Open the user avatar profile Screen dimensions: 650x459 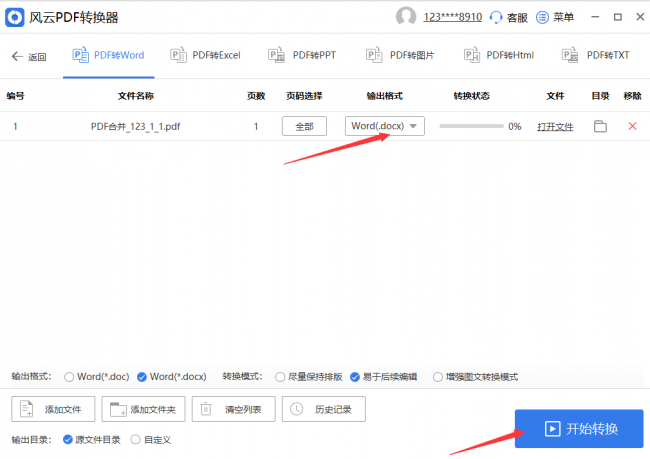[x=406, y=17]
